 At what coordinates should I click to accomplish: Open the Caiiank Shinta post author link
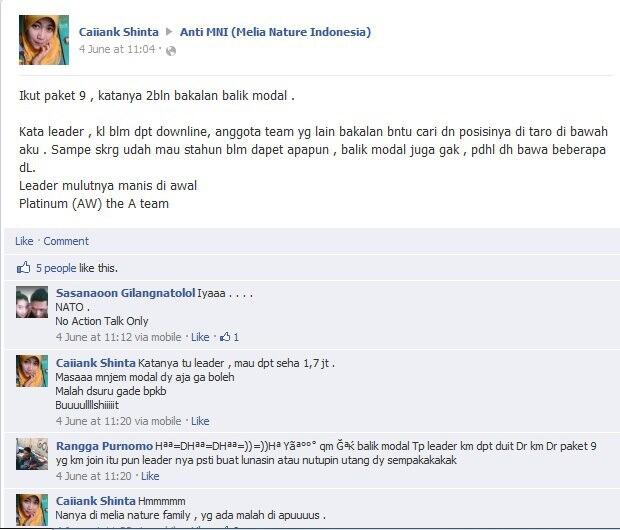[x=119, y=32]
